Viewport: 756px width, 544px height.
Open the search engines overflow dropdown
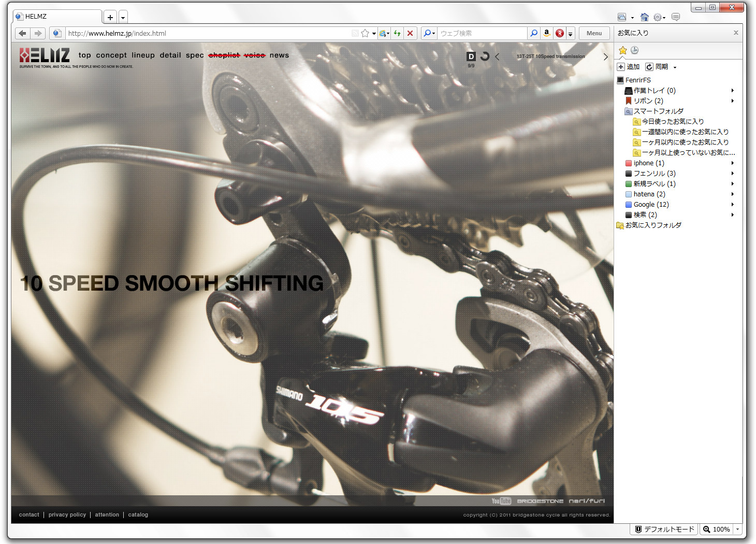click(x=571, y=34)
